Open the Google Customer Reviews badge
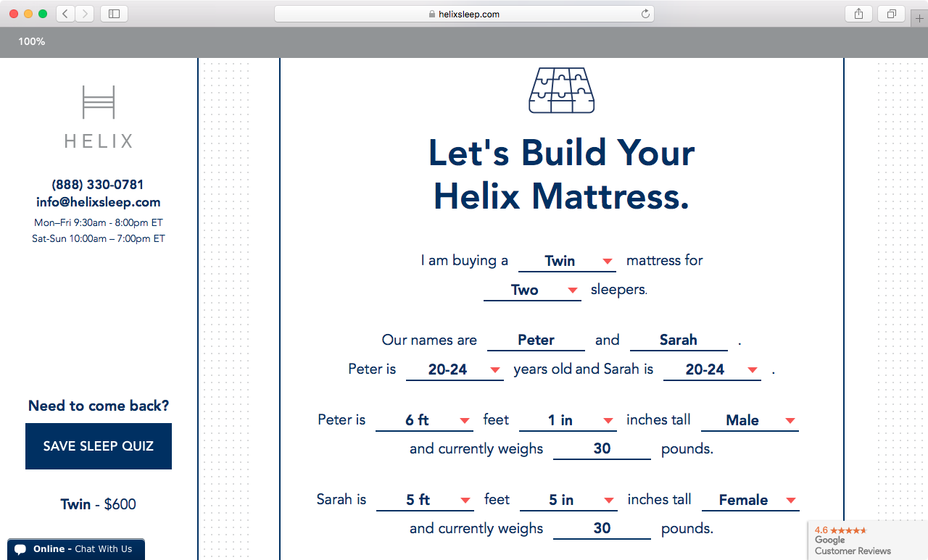This screenshot has height=560, width=928. tap(868, 540)
